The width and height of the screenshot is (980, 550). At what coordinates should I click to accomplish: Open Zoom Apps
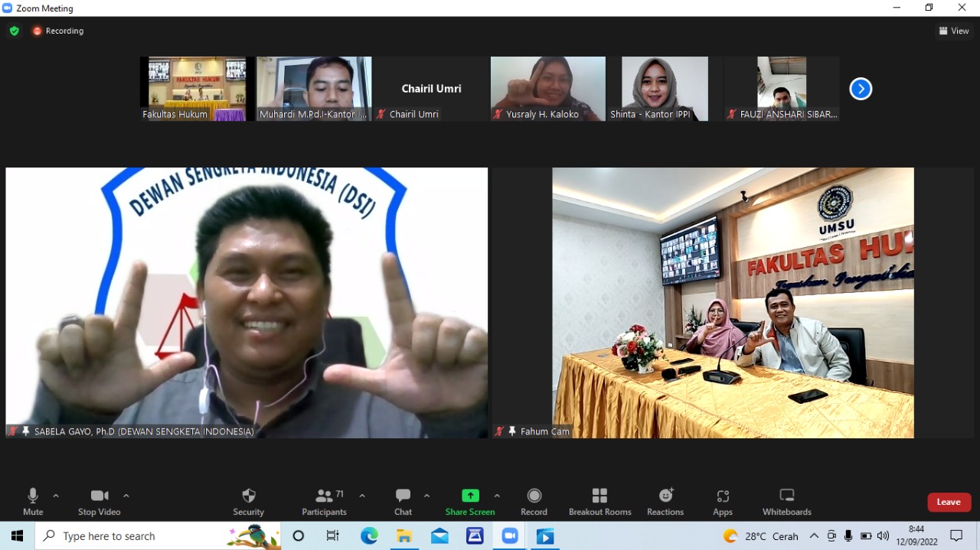click(723, 502)
